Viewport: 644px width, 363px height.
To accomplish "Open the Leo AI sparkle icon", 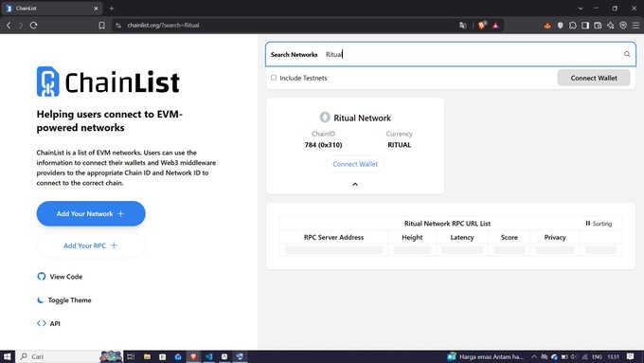I will [611, 26].
